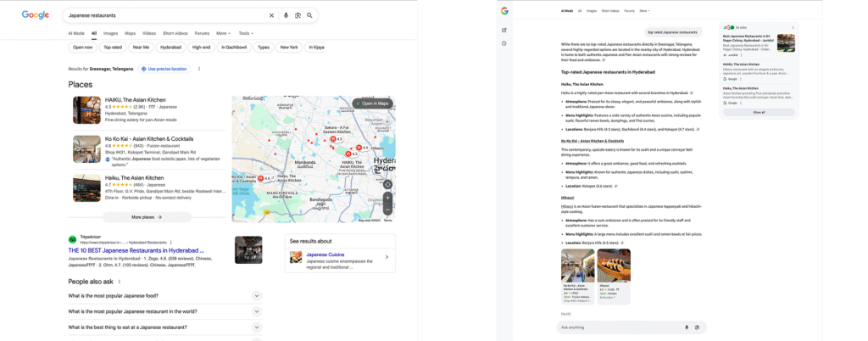Image resolution: width=868 pixels, height=341 pixels.
Task: Open Justdial 'Best Japanese Restaurants in Sri Nagar Colony' source
Action: coord(749,40)
